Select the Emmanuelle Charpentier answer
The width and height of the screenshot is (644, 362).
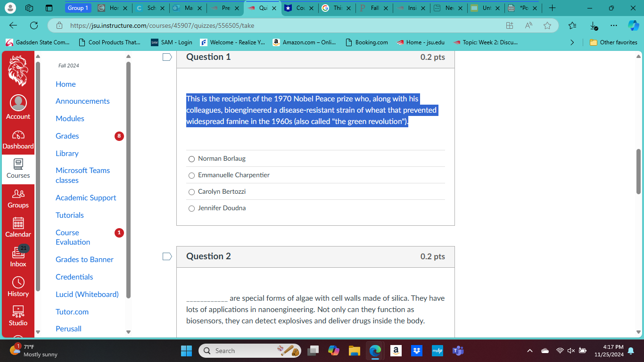pos(191,175)
